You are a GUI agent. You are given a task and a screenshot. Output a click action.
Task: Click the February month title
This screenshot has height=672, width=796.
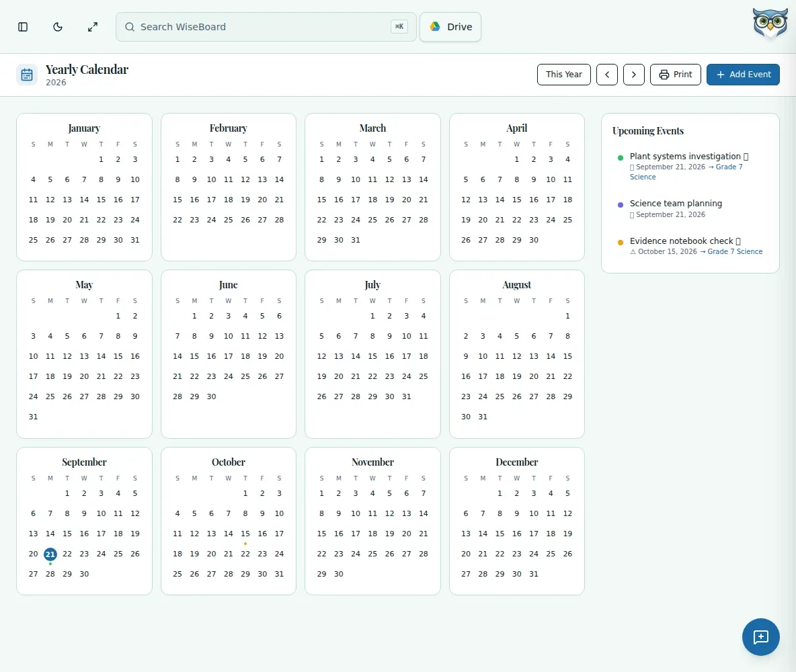(229, 128)
